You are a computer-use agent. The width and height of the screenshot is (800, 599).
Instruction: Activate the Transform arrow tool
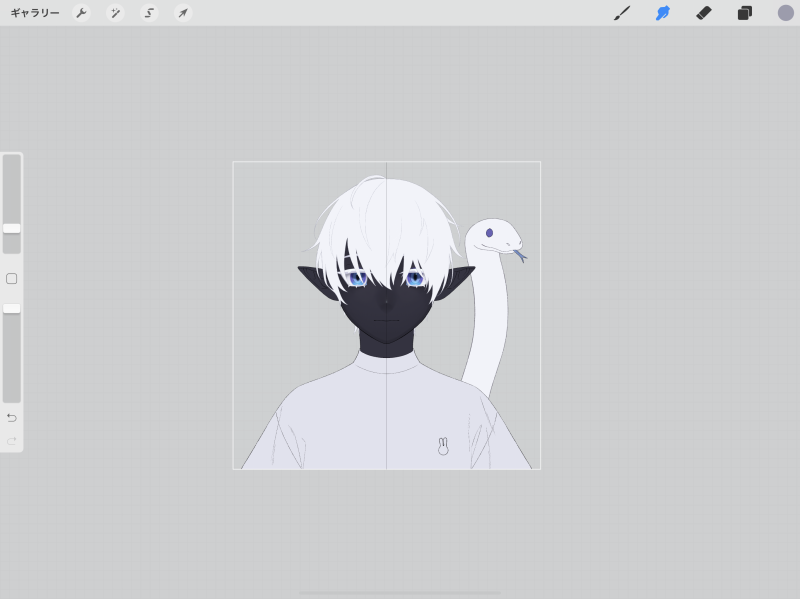(x=183, y=13)
